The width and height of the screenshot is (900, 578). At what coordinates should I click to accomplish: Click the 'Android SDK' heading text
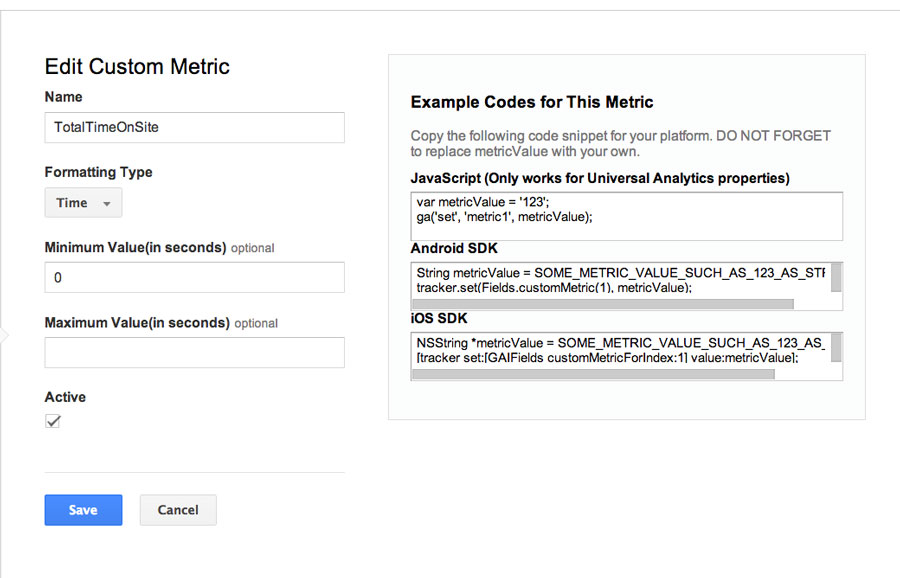[454, 249]
